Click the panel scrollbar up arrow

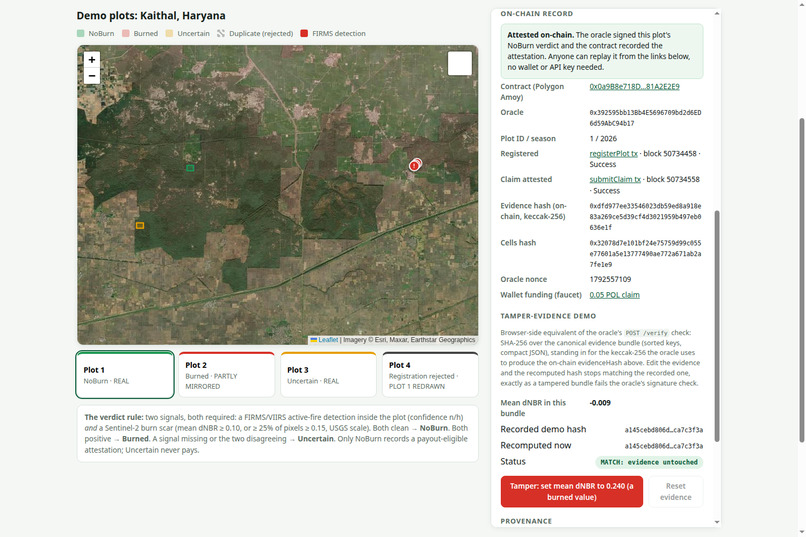[717, 14]
